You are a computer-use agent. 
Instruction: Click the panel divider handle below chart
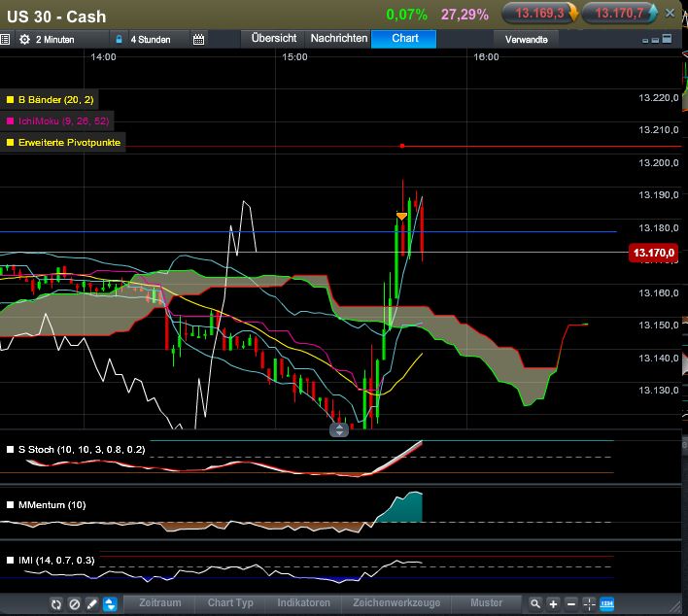(338, 428)
